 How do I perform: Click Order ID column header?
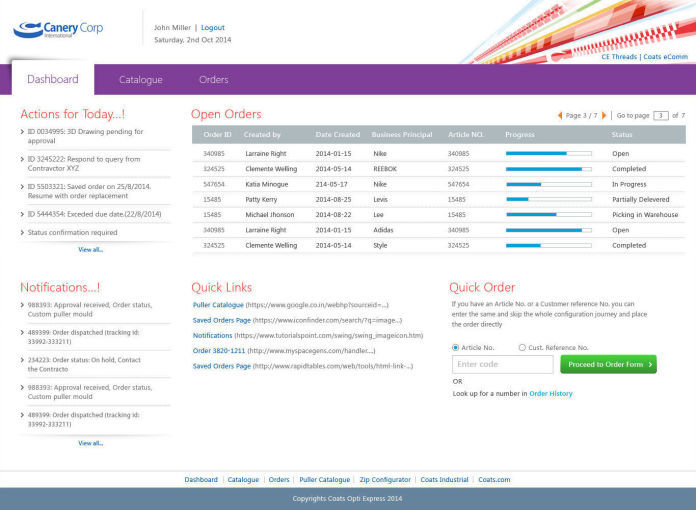(218, 134)
